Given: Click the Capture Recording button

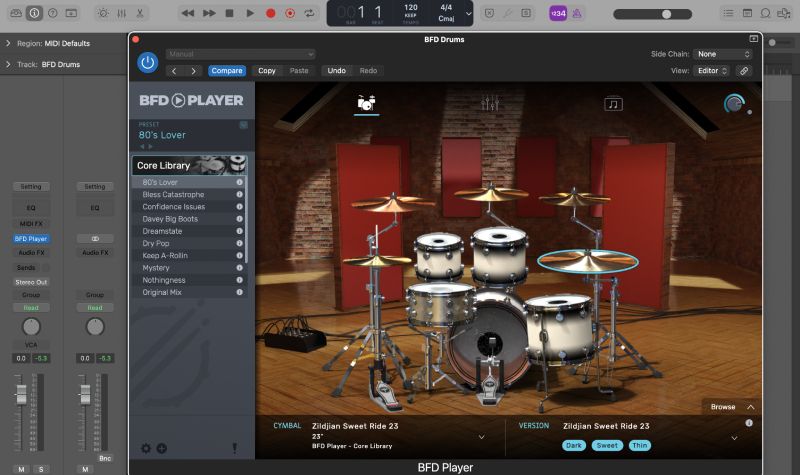Looking at the screenshot, I should coord(290,13).
